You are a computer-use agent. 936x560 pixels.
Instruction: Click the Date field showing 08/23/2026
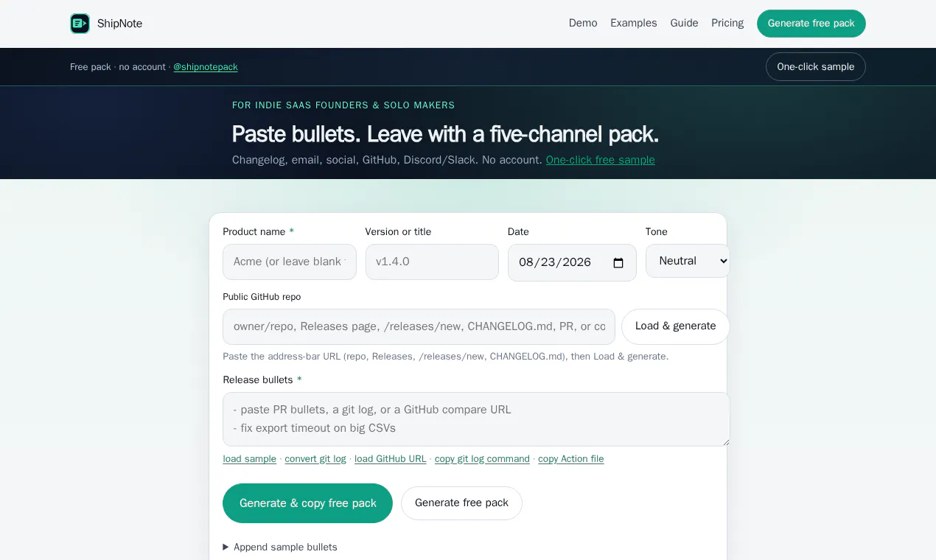(x=572, y=262)
